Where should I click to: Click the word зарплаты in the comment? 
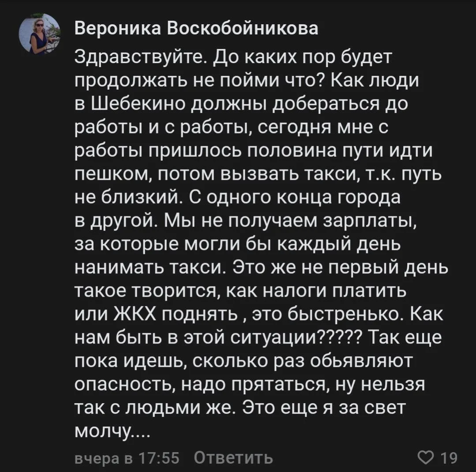(370, 221)
